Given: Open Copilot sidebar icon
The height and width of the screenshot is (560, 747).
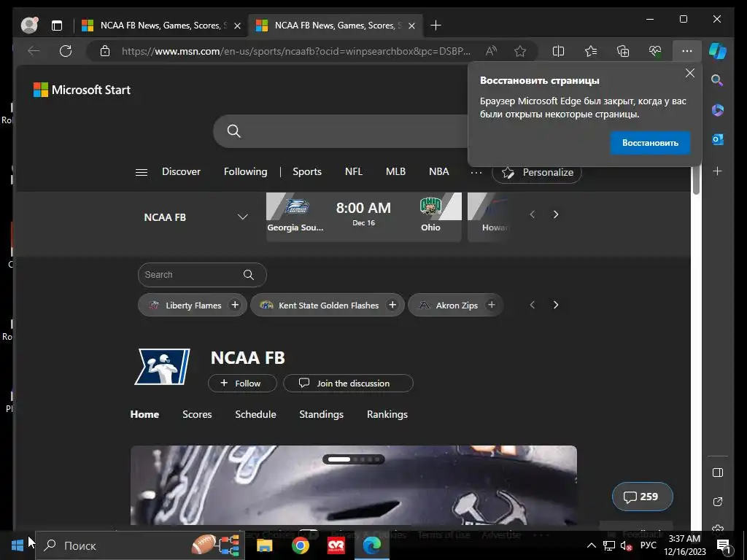Looking at the screenshot, I should (x=718, y=51).
